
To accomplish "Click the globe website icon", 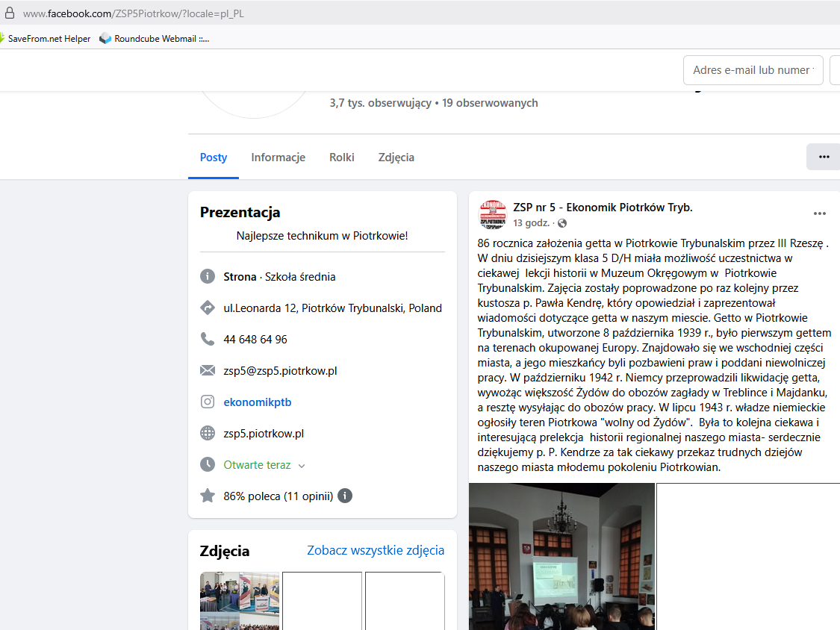I will [208, 434].
